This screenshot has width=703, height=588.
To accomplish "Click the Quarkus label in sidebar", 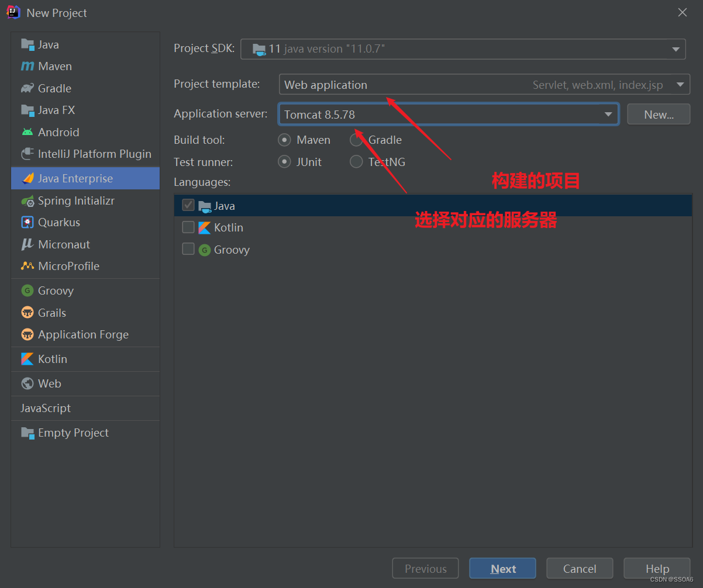I will (x=59, y=222).
